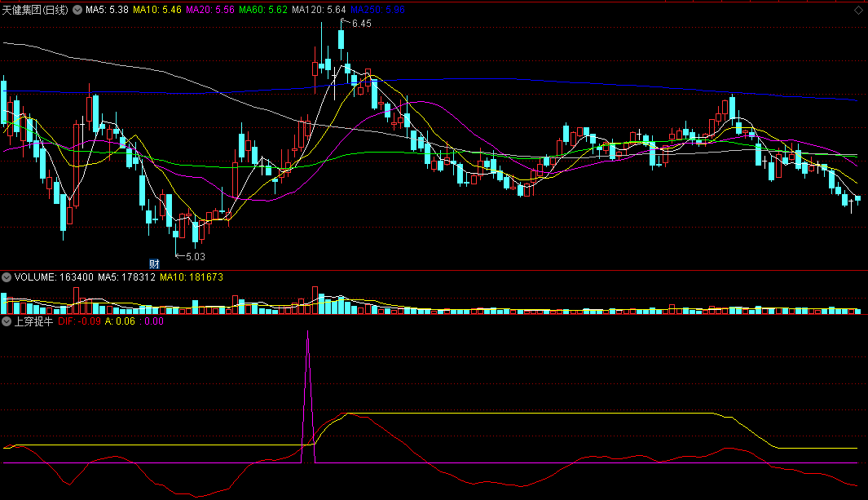Click the MA120: 5.64 label
868x500 pixels.
(319, 10)
